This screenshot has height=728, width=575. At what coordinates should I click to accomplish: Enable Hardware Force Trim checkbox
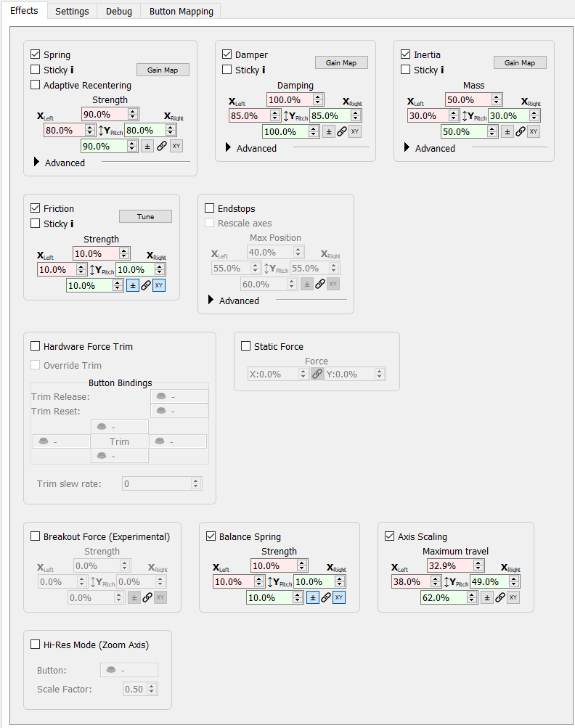pyautogui.click(x=36, y=346)
